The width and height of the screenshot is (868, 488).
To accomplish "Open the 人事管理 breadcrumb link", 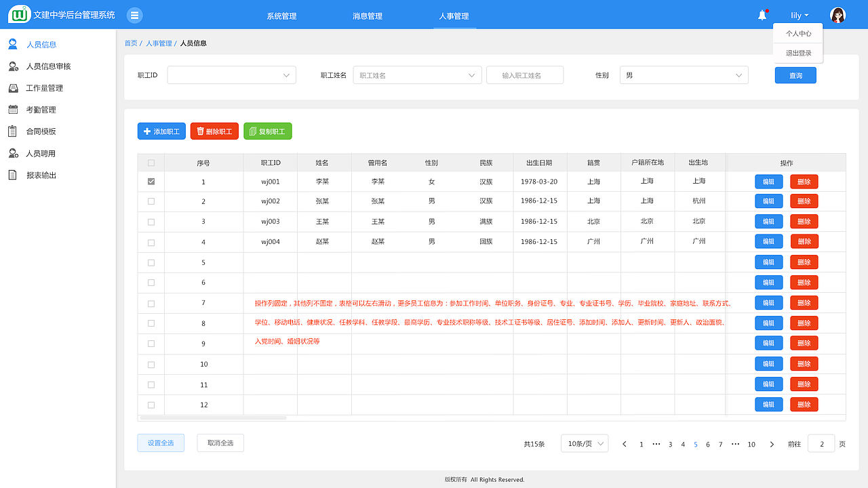I will pos(159,43).
